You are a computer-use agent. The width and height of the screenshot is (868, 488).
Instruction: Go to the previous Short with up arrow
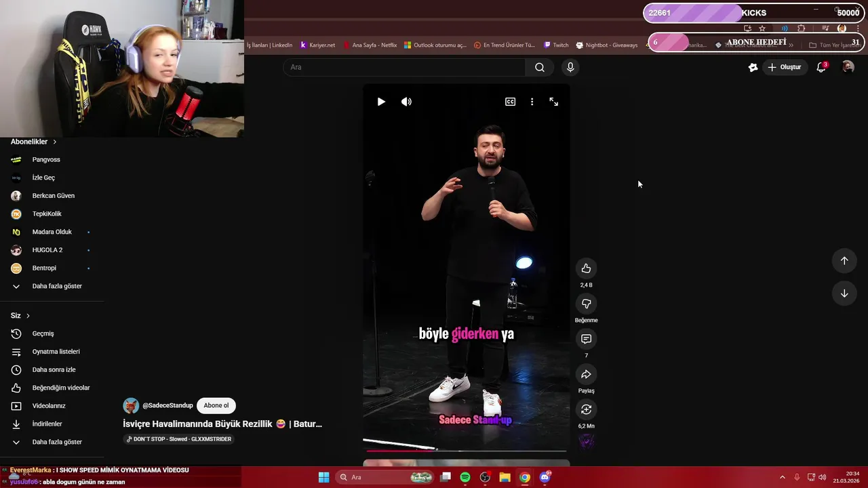844,261
